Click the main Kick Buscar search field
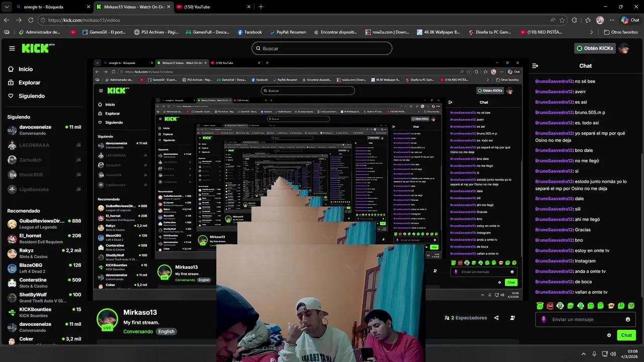Image resolution: width=644 pixels, height=362 pixels. [x=322, y=48]
